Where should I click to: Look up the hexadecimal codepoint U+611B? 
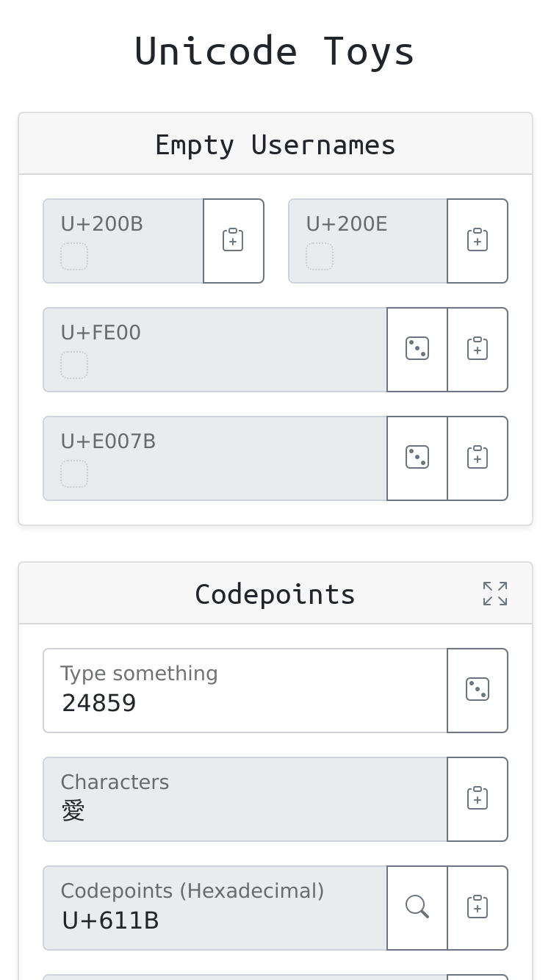(417, 908)
